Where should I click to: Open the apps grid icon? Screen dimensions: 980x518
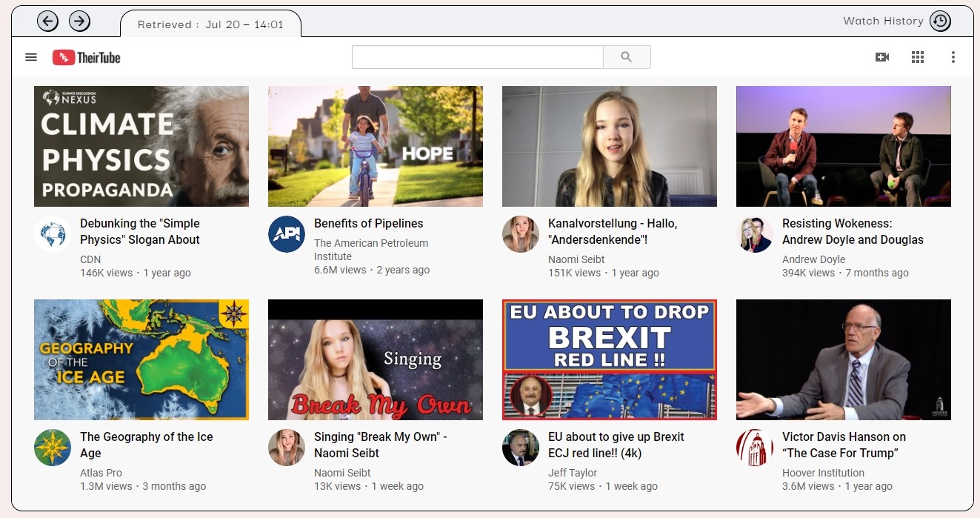click(918, 57)
